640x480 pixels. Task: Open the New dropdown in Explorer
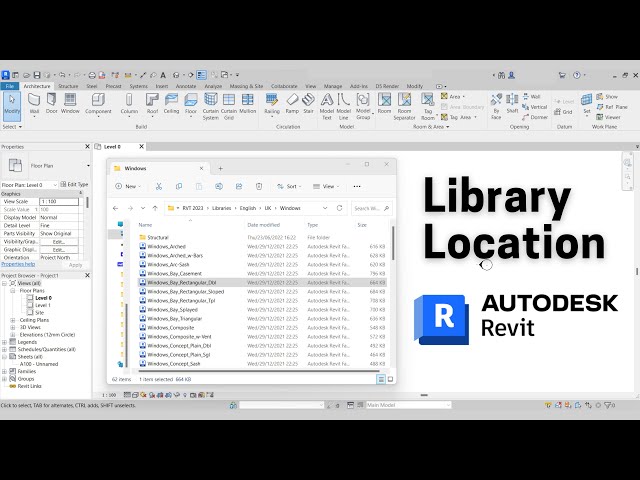pyautogui.click(x=128, y=187)
